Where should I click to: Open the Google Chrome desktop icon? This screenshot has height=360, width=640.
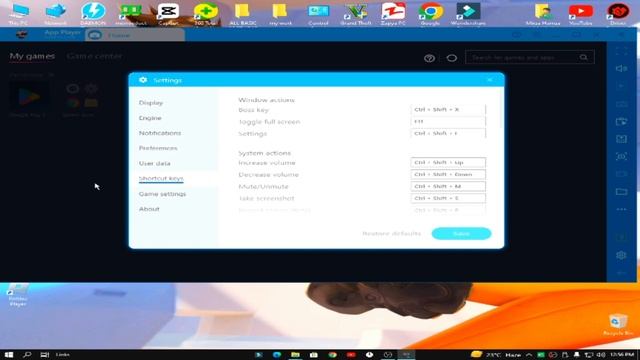click(431, 13)
